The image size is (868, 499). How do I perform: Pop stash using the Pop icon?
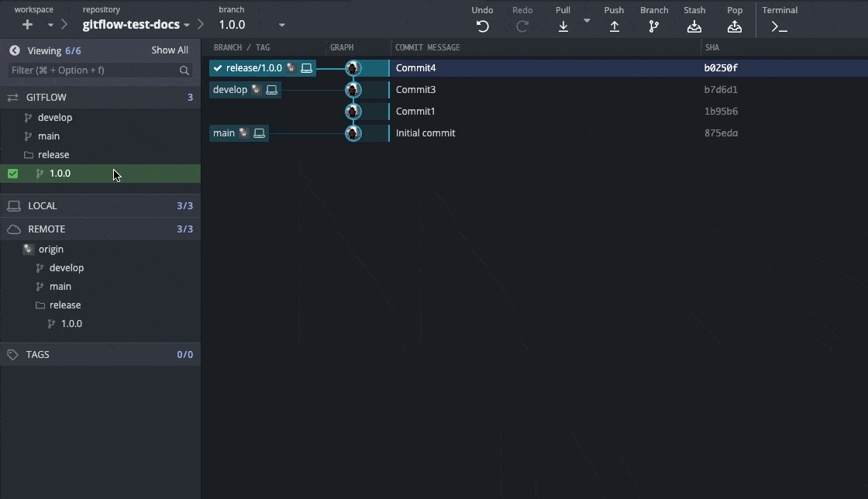[735, 26]
